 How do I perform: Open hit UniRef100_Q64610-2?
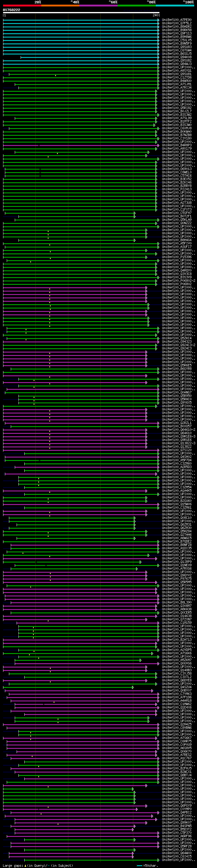(179, 430)
